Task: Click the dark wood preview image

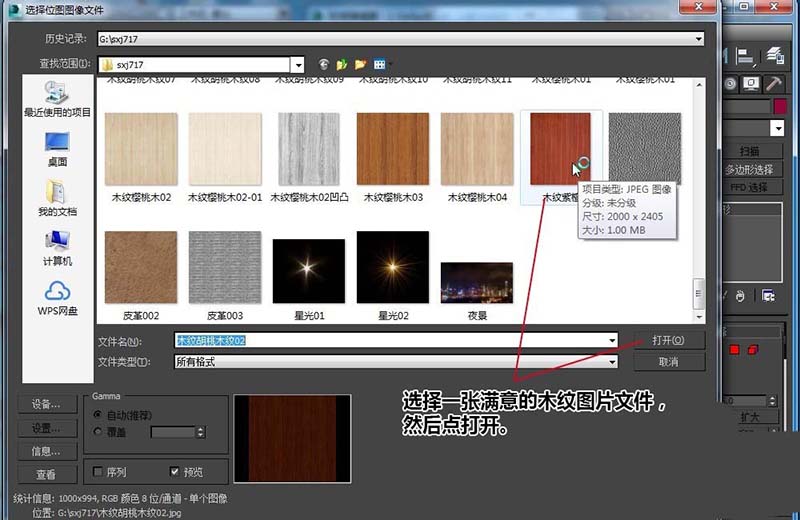Action: [x=292, y=439]
